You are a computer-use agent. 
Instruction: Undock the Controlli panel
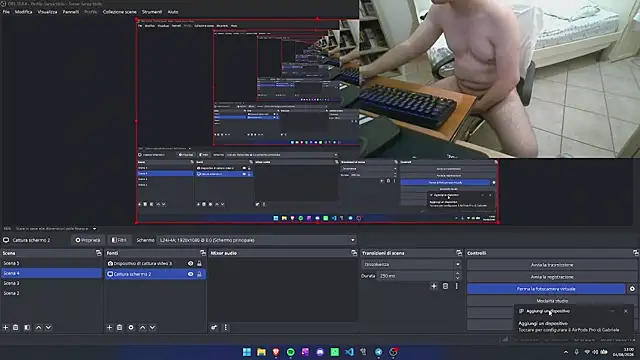(636, 253)
